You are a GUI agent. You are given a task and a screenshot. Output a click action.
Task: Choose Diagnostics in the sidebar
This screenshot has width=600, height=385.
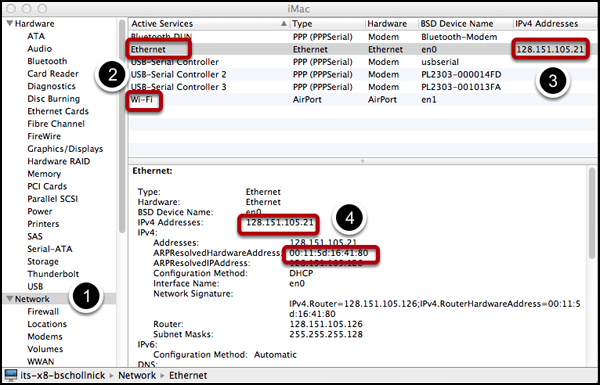click(x=51, y=86)
